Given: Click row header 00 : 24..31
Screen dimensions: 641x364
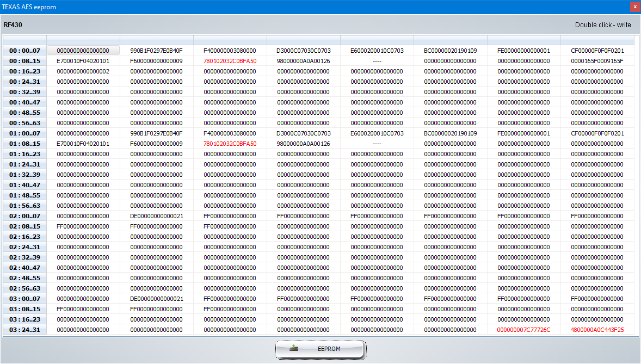Looking at the screenshot, I should point(25,82).
